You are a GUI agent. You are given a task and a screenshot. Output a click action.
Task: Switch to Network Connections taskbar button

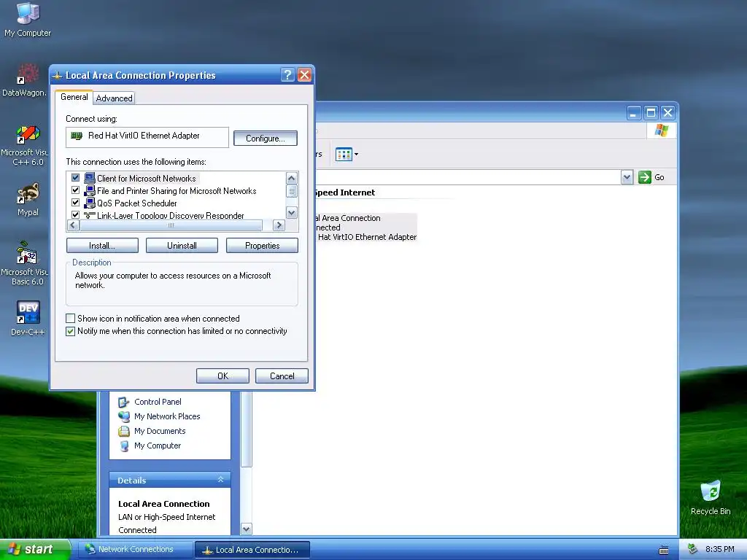pyautogui.click(x=135, y=549)
